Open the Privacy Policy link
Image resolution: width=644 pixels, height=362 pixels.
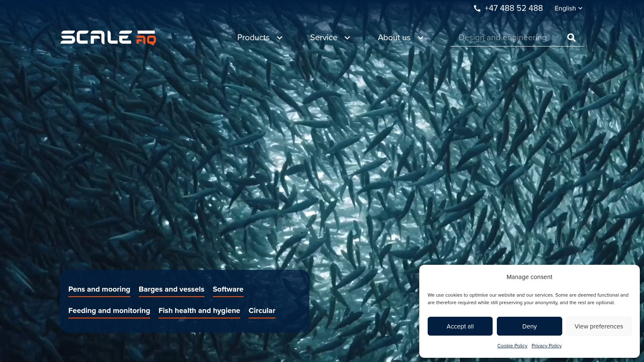click(546, 346)
